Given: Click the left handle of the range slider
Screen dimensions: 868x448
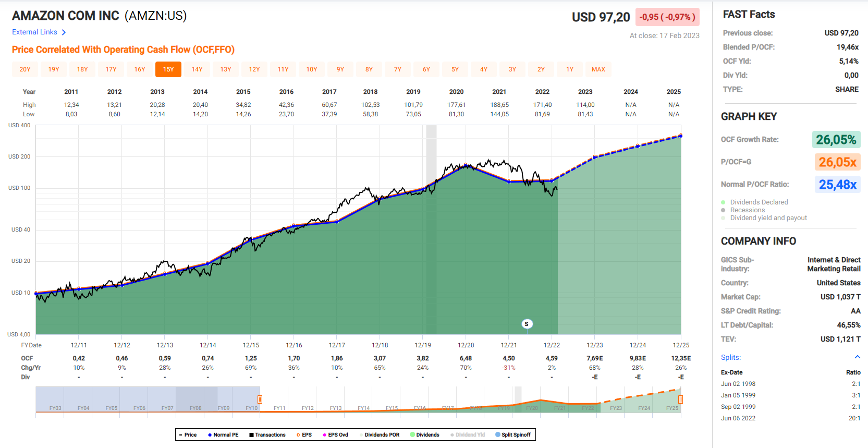Looking at the screenshot, I should coord(260,399).
